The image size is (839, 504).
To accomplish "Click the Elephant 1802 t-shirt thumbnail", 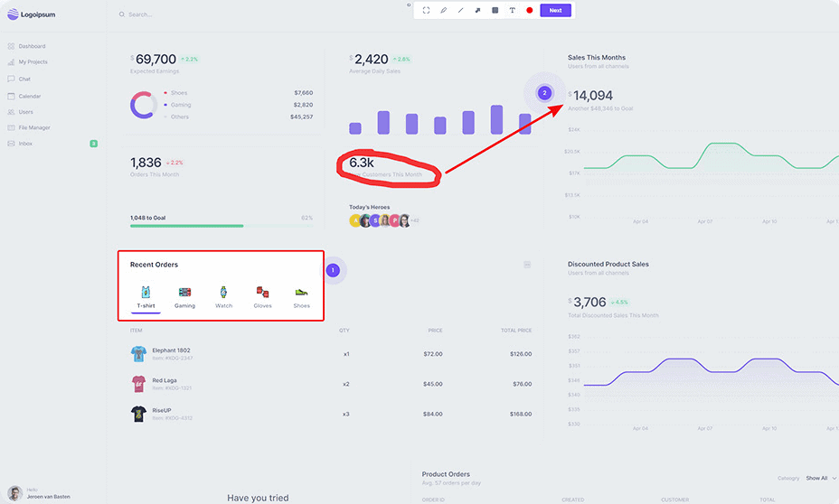I will coord(138,354).
